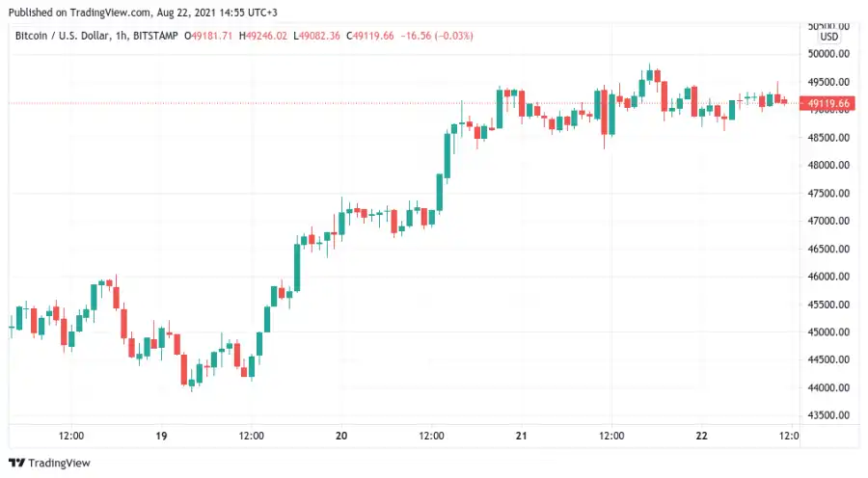Click the 44000.00 price axis label
Screen dimensions: 868x478
828,387
